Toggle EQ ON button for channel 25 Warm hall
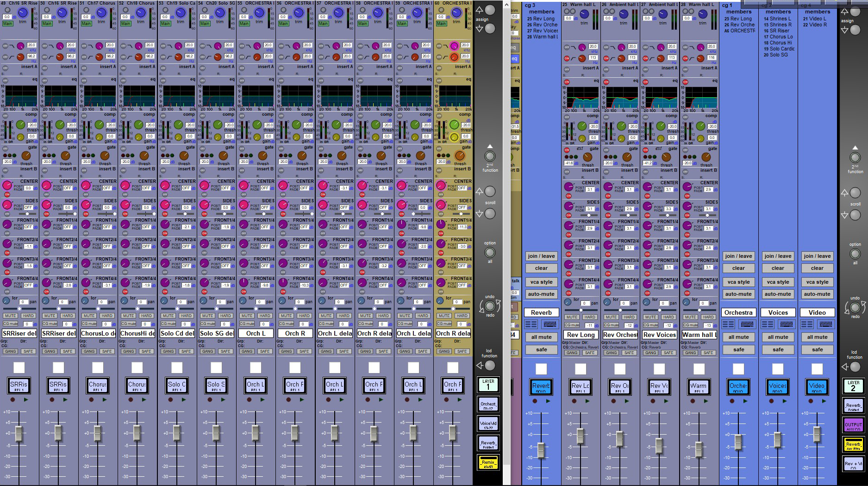 point(567,82)
